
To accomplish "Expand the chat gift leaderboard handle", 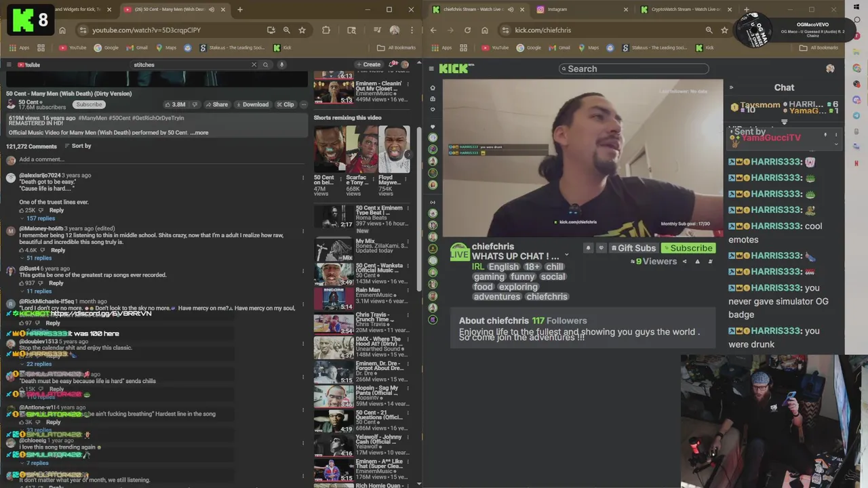I will click(784, 123).
